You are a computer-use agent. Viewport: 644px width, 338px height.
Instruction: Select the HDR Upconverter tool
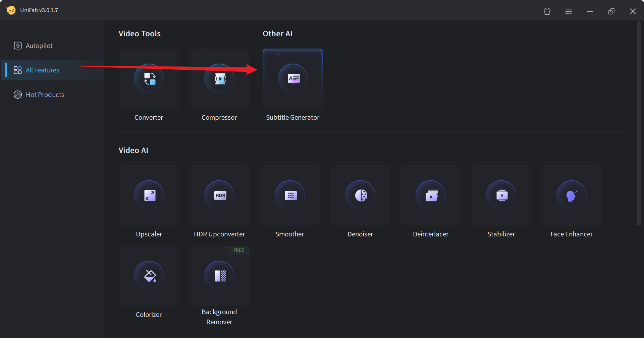(x=219, y=195)
